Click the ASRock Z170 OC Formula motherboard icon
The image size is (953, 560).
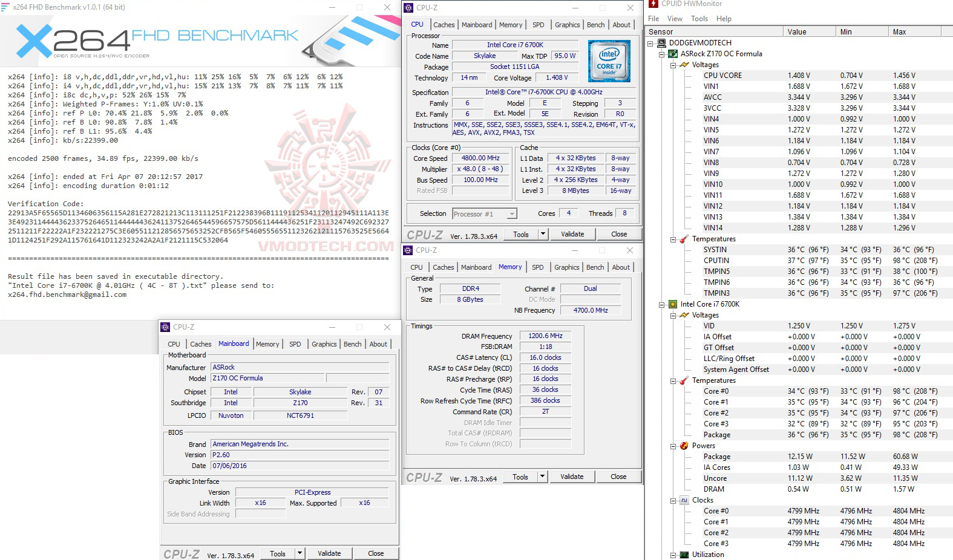(x=672, y=54)
